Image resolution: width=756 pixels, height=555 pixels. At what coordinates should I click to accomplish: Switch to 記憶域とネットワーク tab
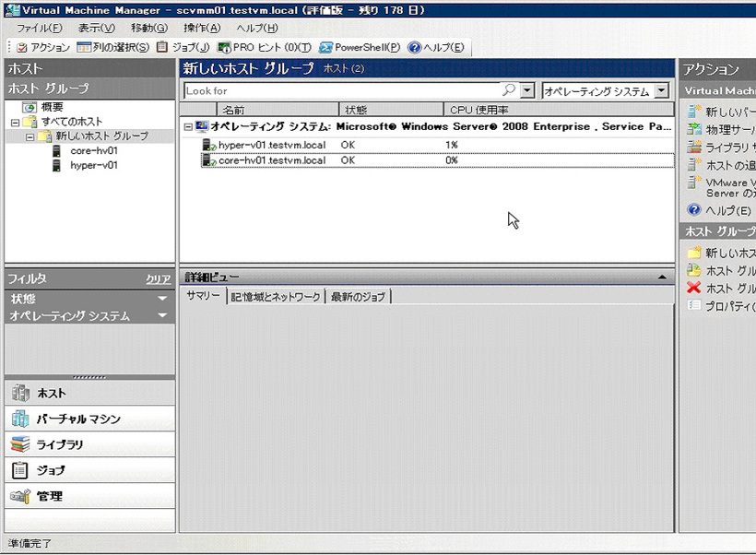276,296
